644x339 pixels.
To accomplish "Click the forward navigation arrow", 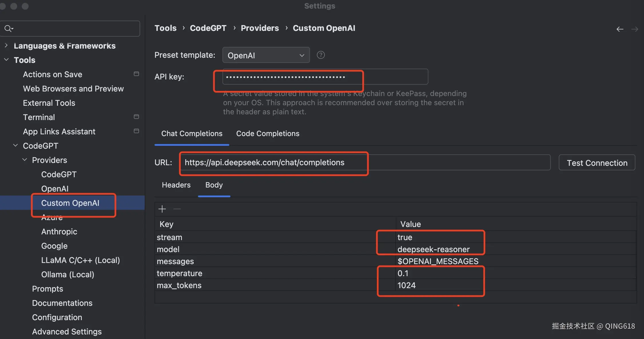I will pyautogui.click(x=635, y=29).
